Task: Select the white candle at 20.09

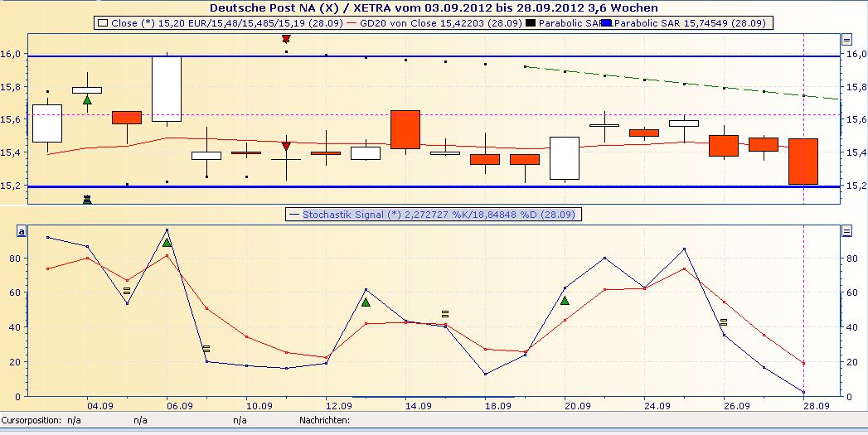Action: (x=565, y=158)
